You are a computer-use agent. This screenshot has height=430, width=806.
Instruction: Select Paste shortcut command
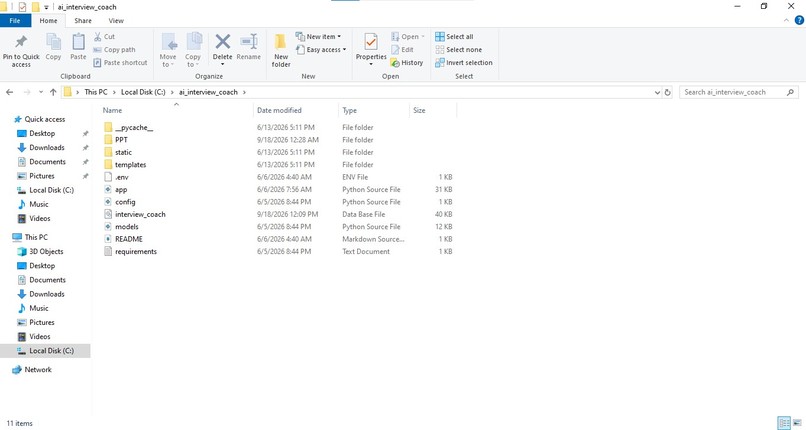(120, 63)
